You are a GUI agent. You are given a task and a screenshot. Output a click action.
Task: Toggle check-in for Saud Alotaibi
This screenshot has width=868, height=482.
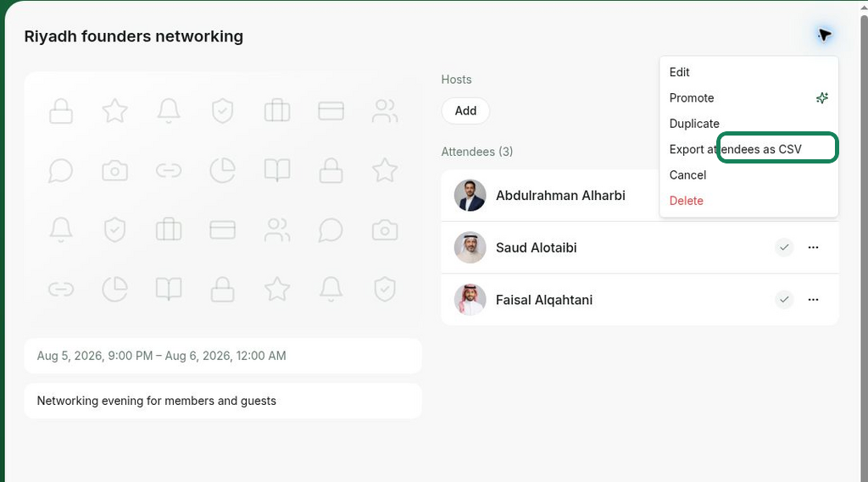[x=784, y=247]
